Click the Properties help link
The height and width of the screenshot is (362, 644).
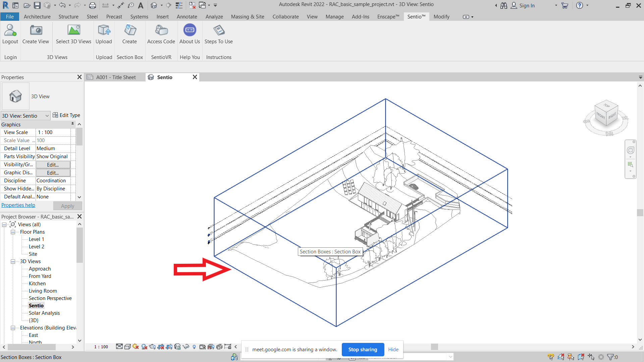pyautogui.click(x=18, y=205)
